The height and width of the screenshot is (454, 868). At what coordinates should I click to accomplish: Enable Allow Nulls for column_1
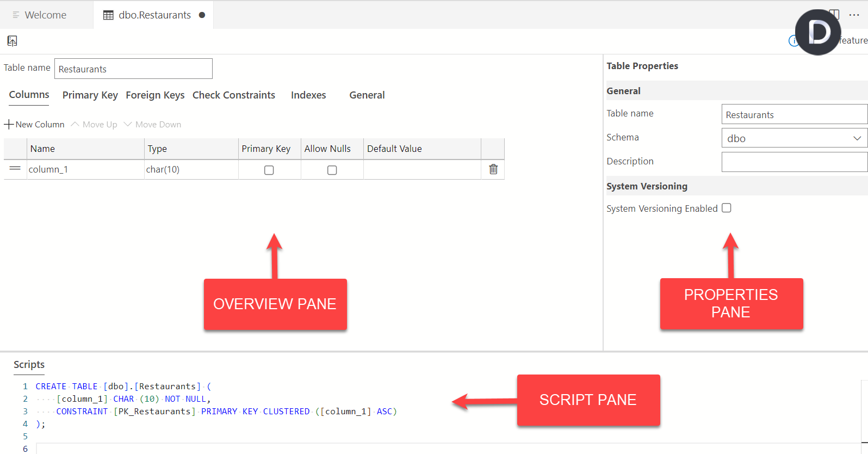pyautogui.click(x=332, y=170)
